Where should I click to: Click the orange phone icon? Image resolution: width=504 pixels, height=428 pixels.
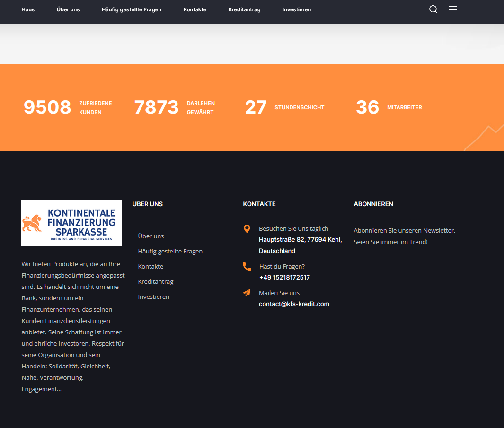pyautogui.click(x=247, y=267)
